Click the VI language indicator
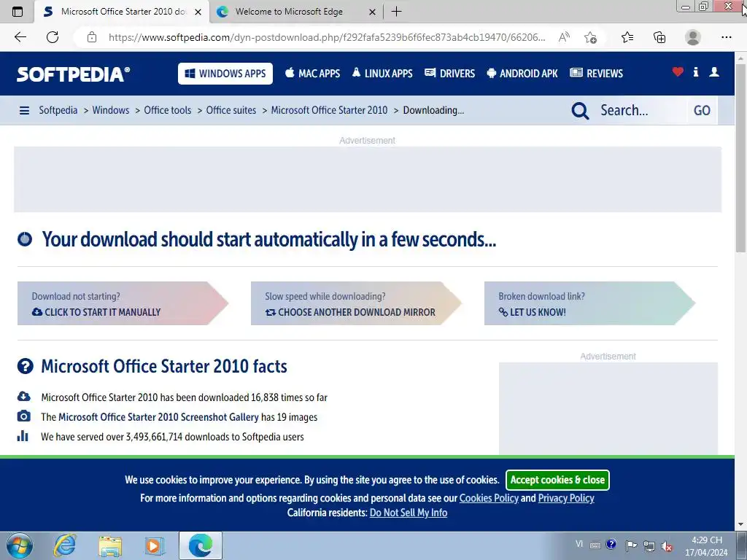Screen dimensions: 747x560 (x=579, y=544)
